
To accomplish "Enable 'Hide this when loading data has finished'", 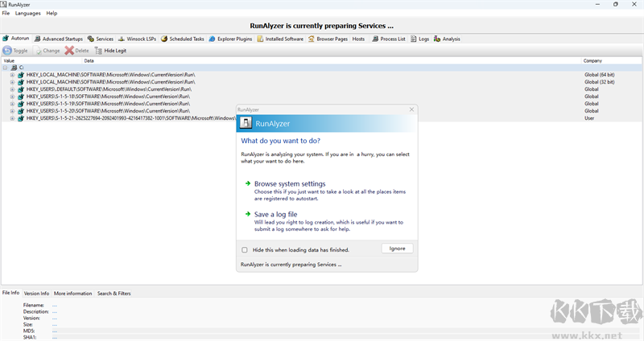I will pos(245,249).
